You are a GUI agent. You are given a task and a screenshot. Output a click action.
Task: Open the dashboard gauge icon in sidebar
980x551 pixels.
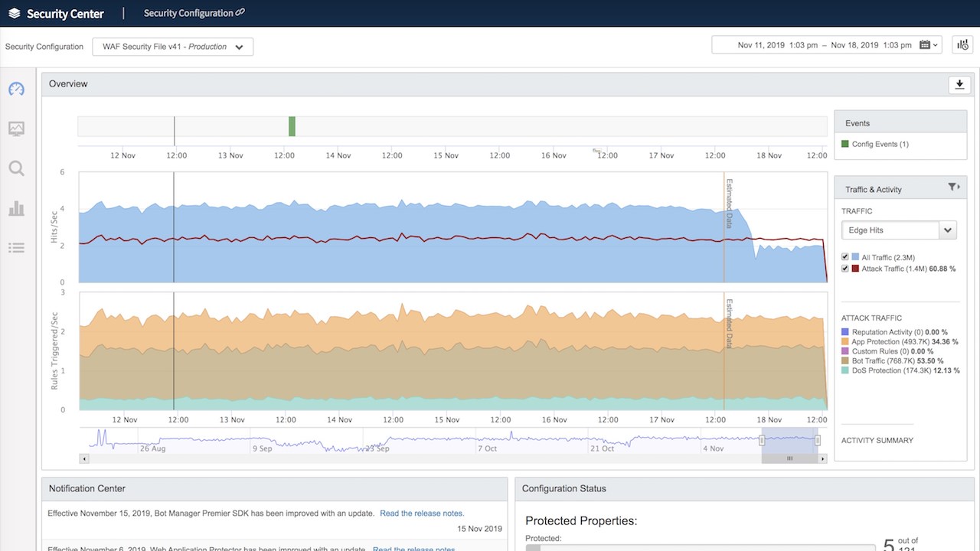[x=16, y=89]
